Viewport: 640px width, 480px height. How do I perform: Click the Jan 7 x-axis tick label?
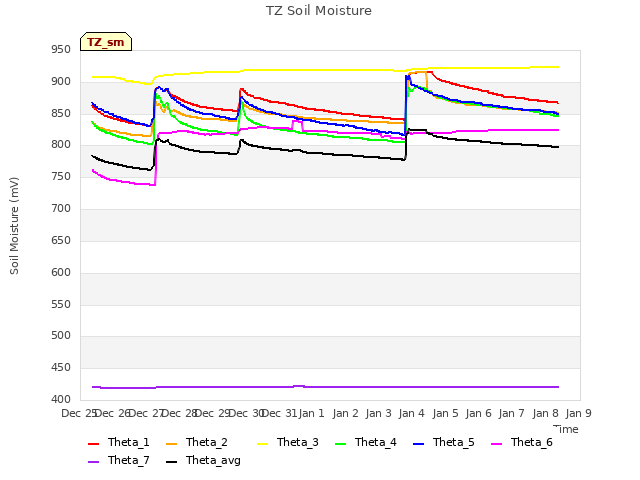[x=512, y=413]
